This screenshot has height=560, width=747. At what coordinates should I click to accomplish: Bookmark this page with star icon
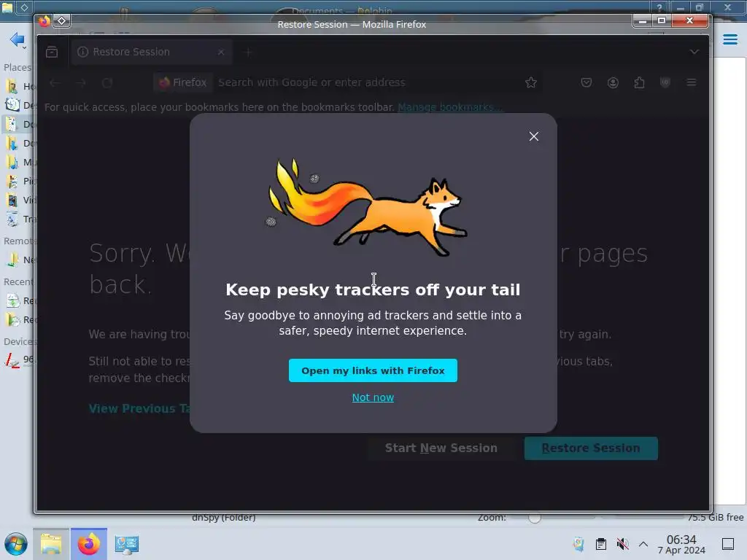pyautogui.click(x=531, y=82)
